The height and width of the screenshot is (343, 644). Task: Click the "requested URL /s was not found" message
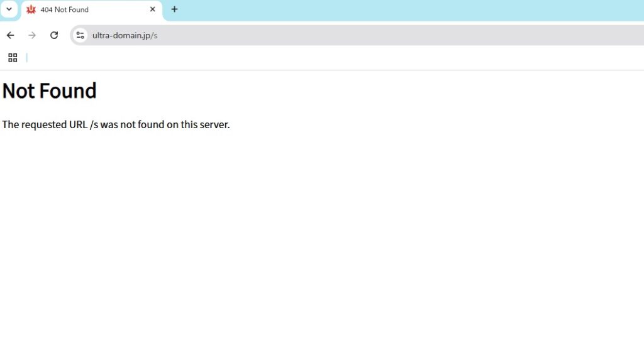tap(116, 124)
